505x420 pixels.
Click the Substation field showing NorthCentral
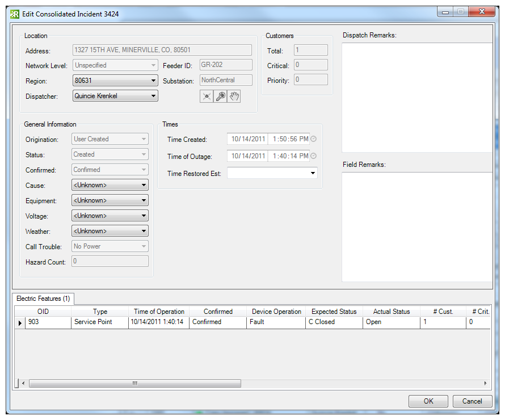(226, 80)
